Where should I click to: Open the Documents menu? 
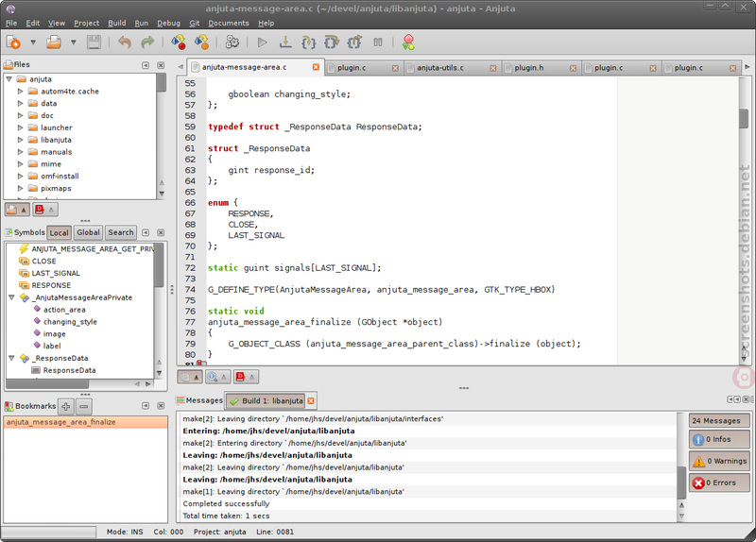point(229,23)
